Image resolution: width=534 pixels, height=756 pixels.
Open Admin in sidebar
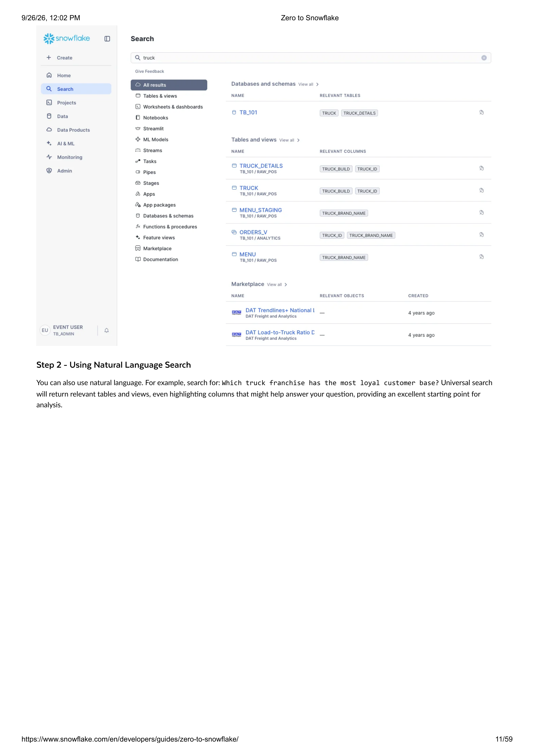(x=76, y=171)
